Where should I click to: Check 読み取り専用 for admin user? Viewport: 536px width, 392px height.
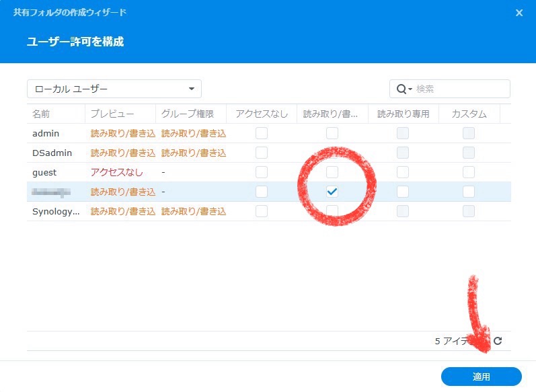tap(402, 133)
